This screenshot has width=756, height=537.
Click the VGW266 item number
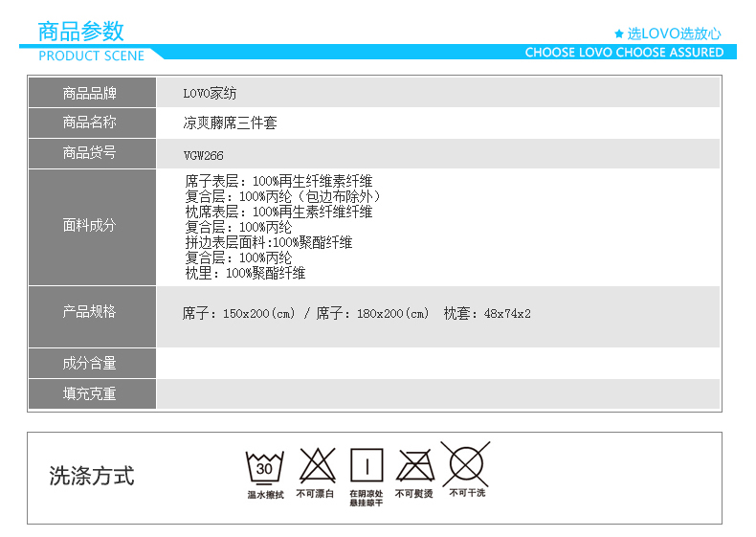(203, 155)
